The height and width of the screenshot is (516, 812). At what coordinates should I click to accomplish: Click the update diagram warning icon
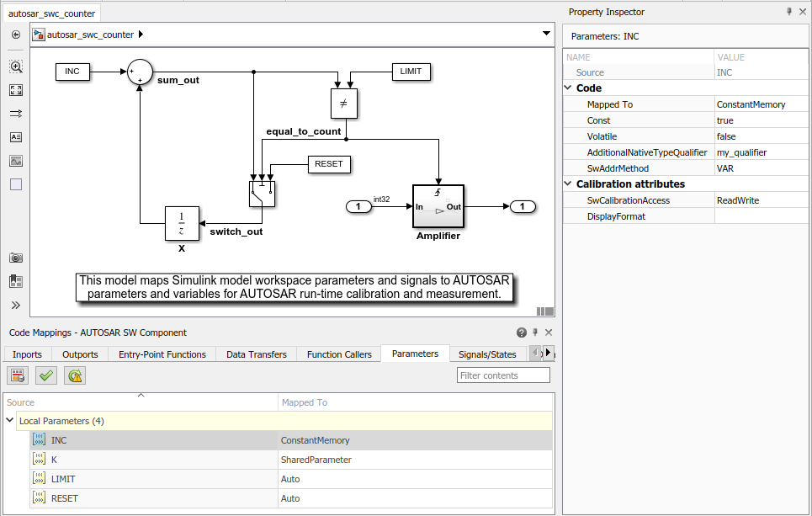coord(75,375)
